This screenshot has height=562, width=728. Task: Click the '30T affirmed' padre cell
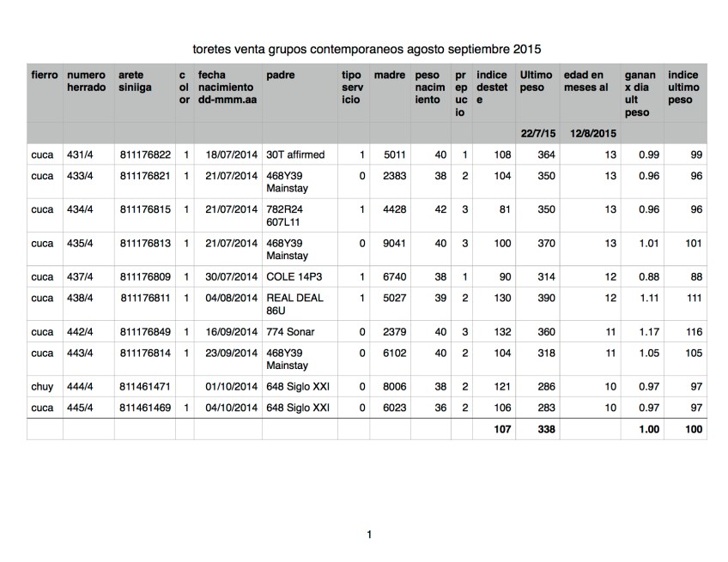coord(295,154)
